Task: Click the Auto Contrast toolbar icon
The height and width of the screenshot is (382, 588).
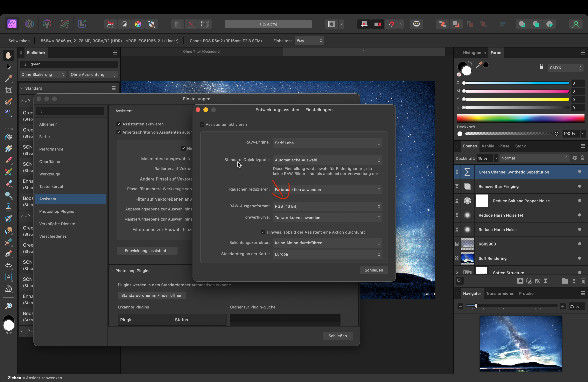Action: coord(124,24)
